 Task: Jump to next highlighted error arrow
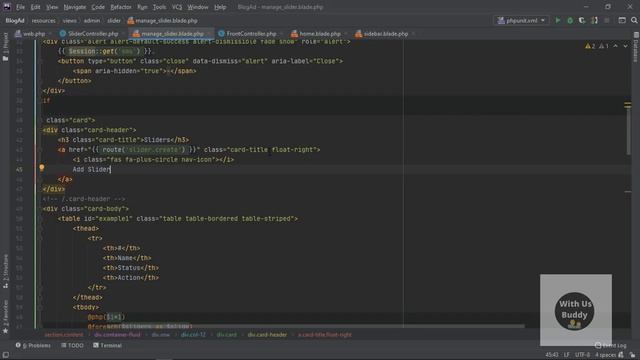click(x=625, y=46)
